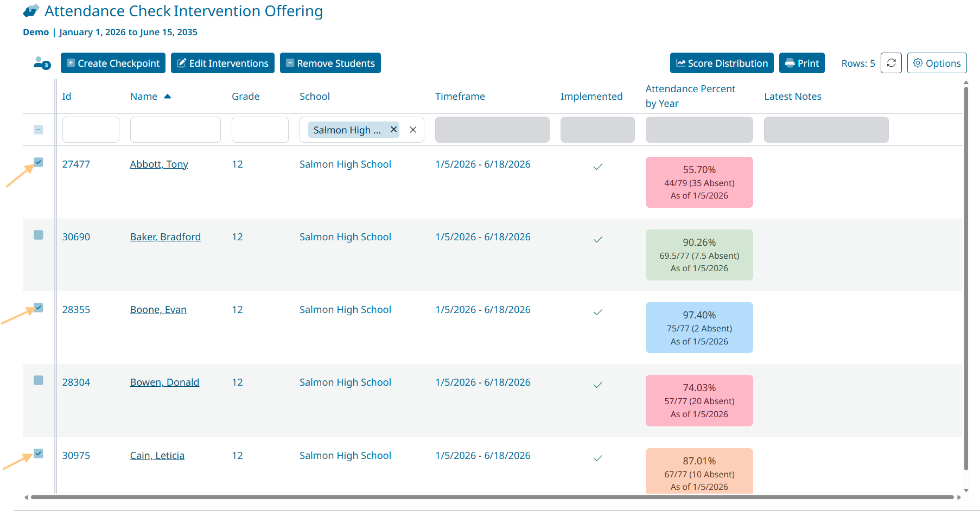The width and height of the screenshot is (980, 511).
Task: Toggle the select-all header checkbox
Action: pyautogui.click(x=39, y=130)
